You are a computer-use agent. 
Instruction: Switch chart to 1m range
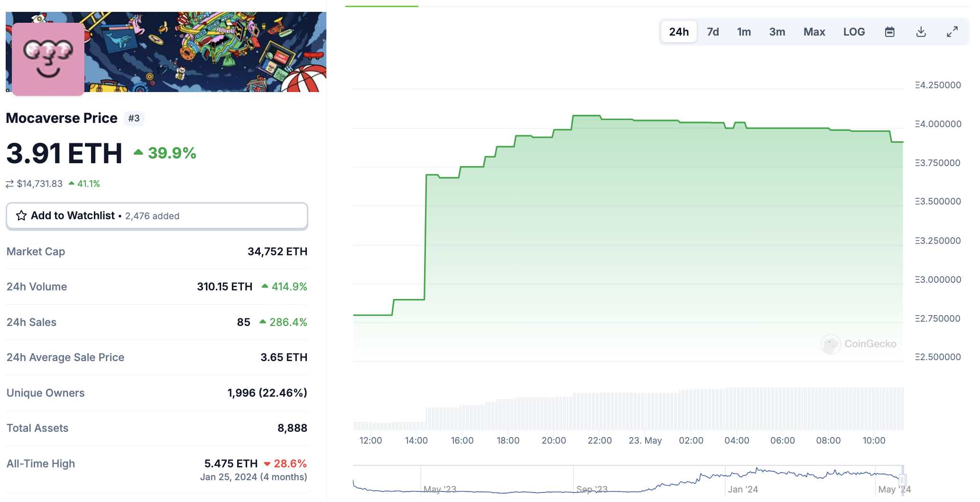click(x=744, y=32)
